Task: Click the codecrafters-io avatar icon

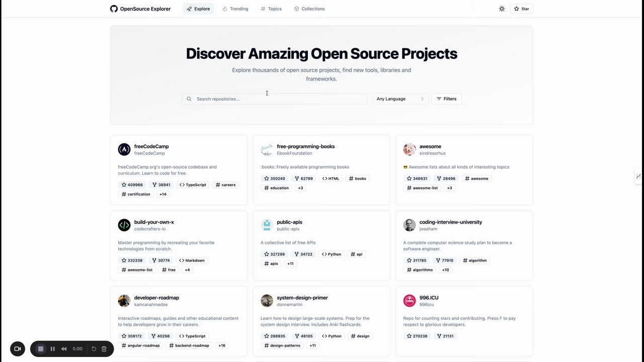Action: pyautogui.click(x=124, y=225)
